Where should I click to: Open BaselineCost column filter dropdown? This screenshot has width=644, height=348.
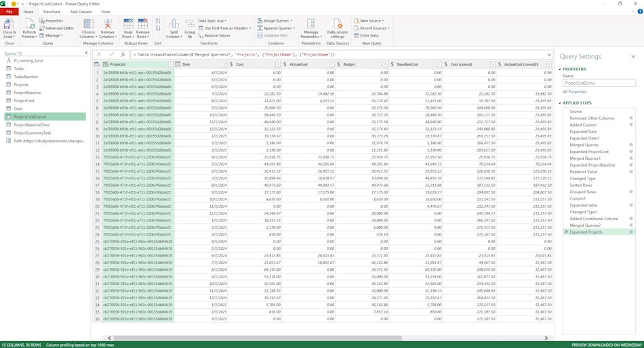pyautogui.click(x=439, y=64)
